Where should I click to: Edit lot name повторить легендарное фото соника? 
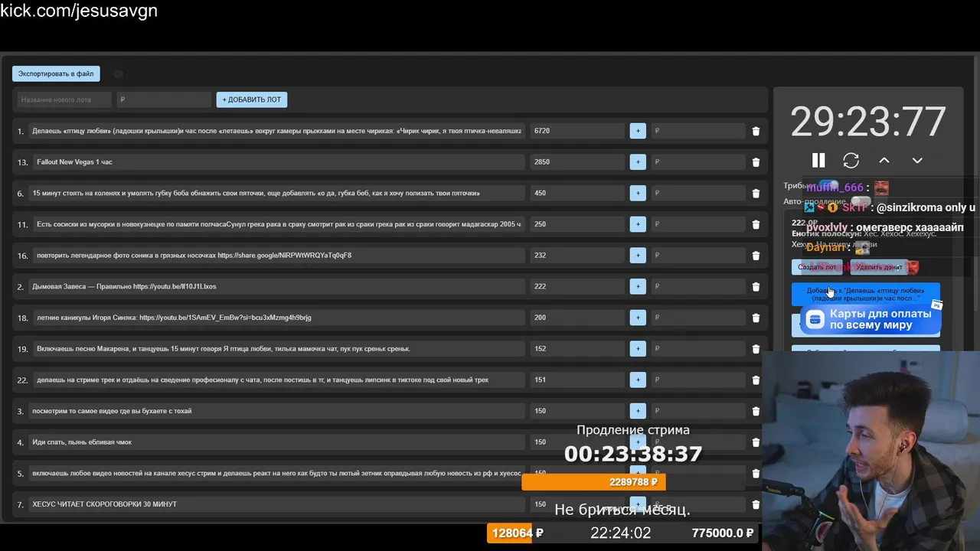(x=279, y=256)
